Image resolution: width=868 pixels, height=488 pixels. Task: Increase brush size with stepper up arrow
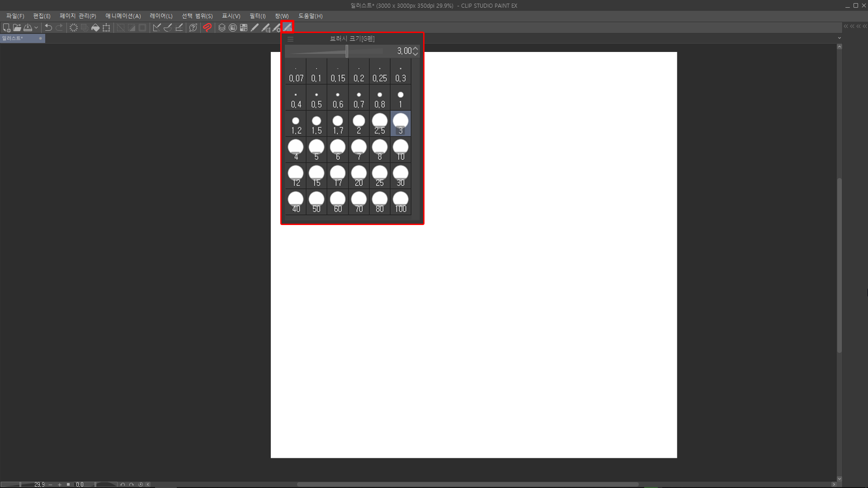click(x=415, y=48)
